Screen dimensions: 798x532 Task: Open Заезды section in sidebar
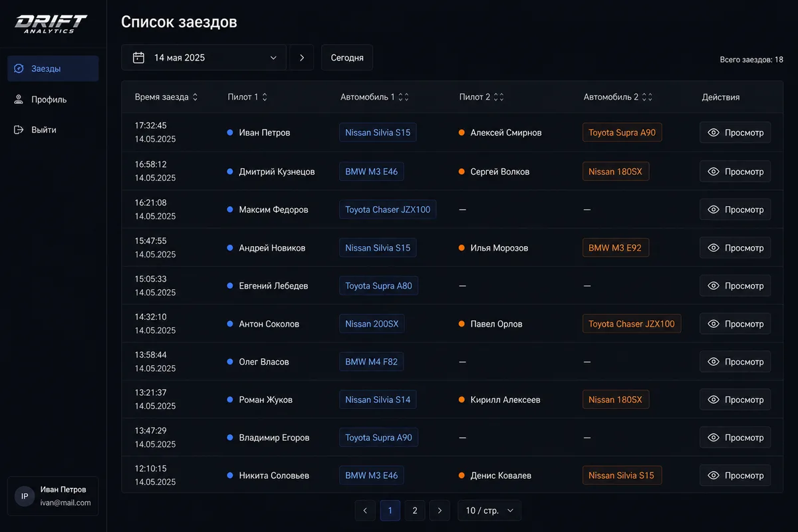(x=53, y=68)
